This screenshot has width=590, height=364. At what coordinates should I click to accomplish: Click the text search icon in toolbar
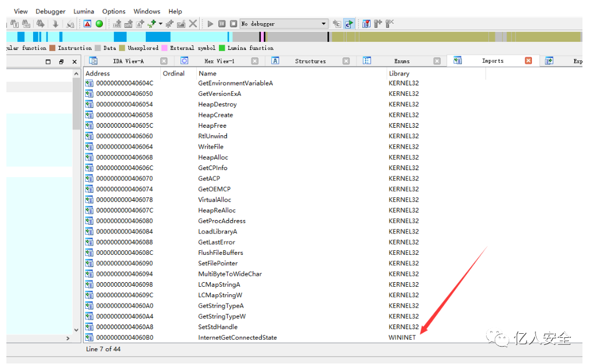point(15,24)
